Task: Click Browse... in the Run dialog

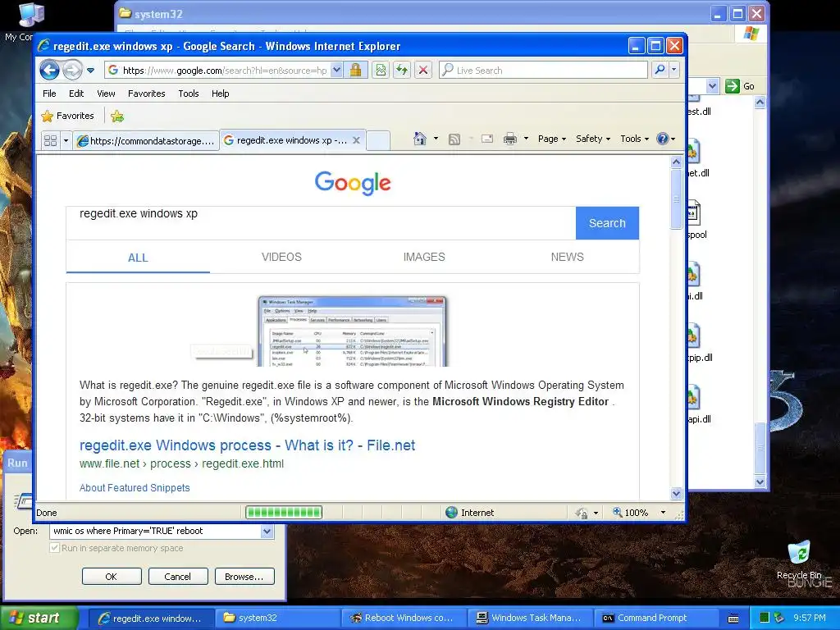Action: (244, 577)
